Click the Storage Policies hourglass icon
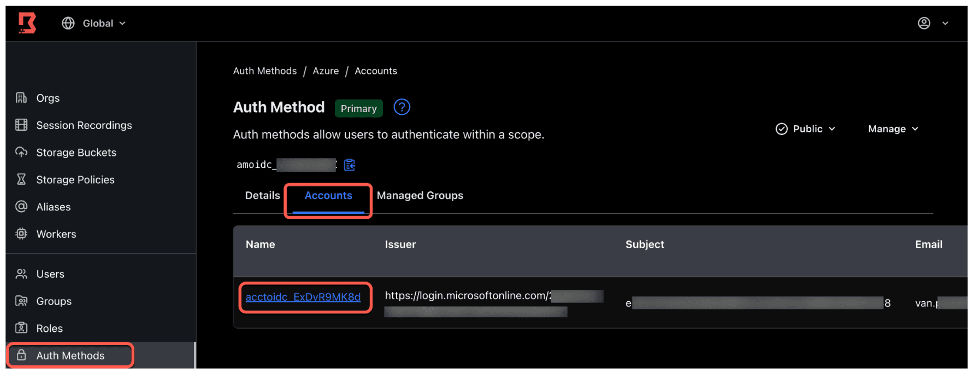This screenshot has height=374, width=980. pos(21,179)
